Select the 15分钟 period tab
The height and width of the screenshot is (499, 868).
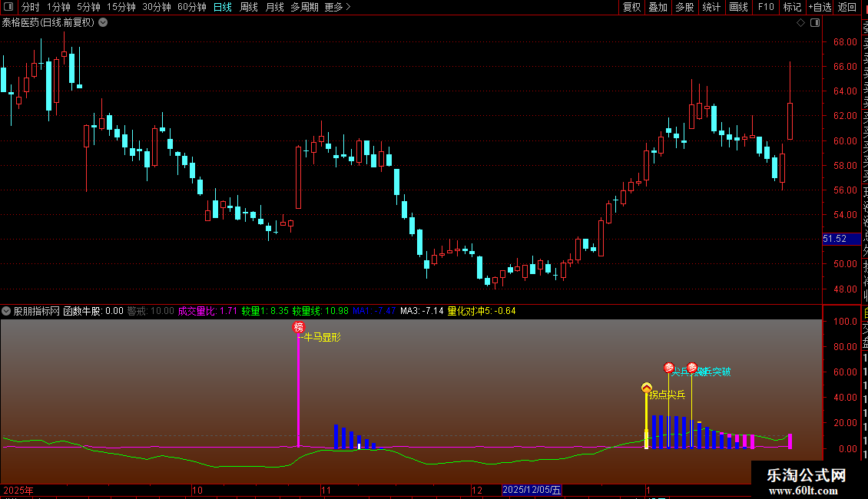tap(121, 7)
